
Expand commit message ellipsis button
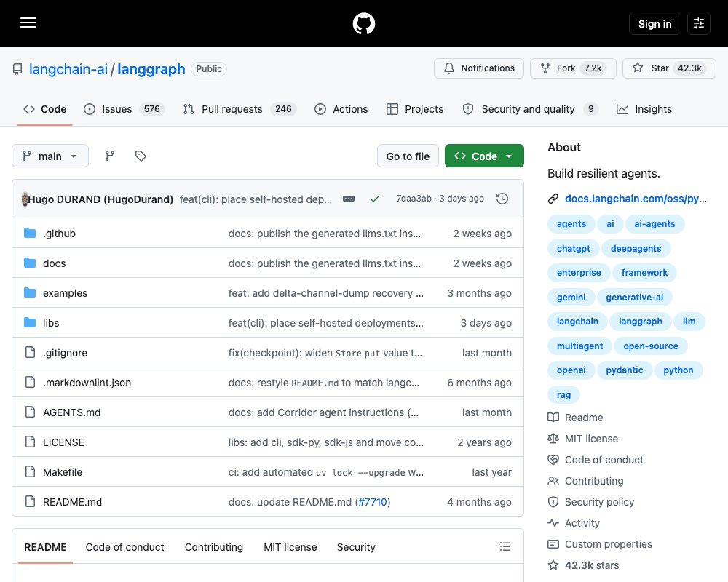pos(349,199)
